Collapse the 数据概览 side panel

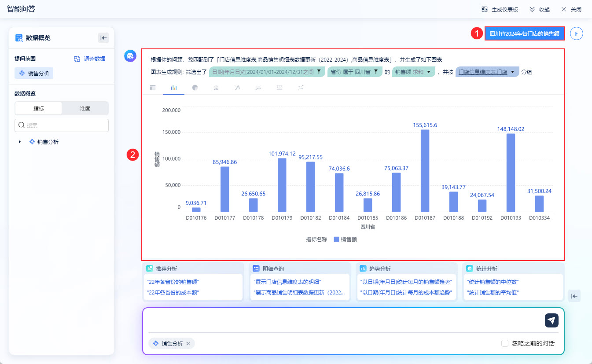[x=103, y=38]
